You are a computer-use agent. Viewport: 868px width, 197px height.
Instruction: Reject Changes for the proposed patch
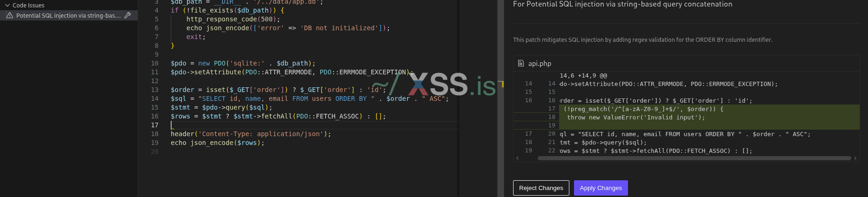click(541, 188)
